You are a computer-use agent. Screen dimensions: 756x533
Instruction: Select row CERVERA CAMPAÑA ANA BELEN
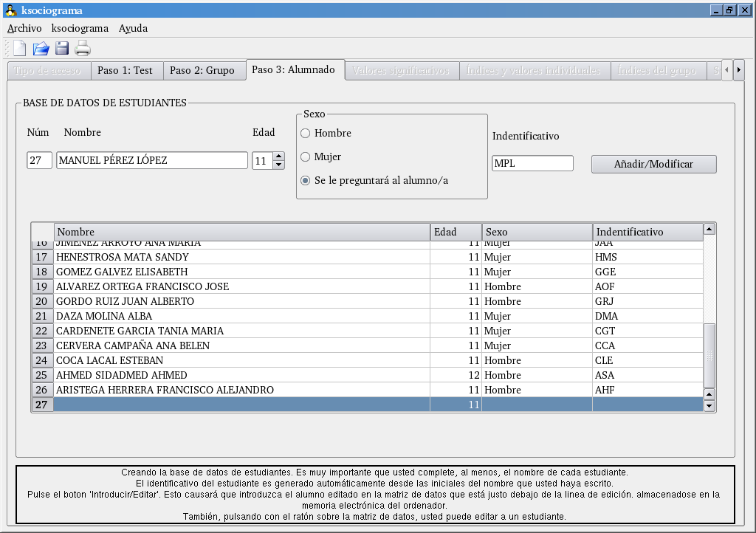click(x=368, y=345)
